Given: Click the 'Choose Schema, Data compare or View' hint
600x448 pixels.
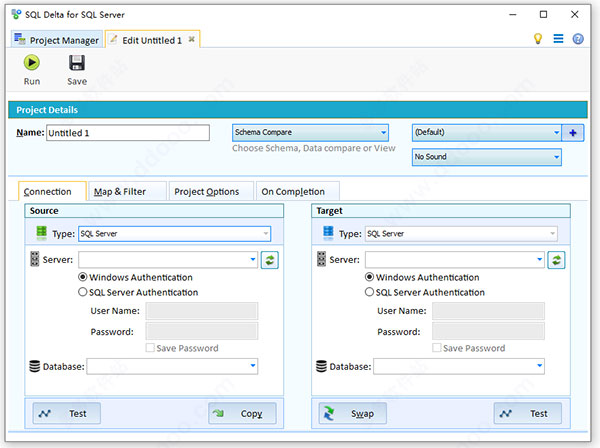Looking at the screenshot, I should click(314, 148).
